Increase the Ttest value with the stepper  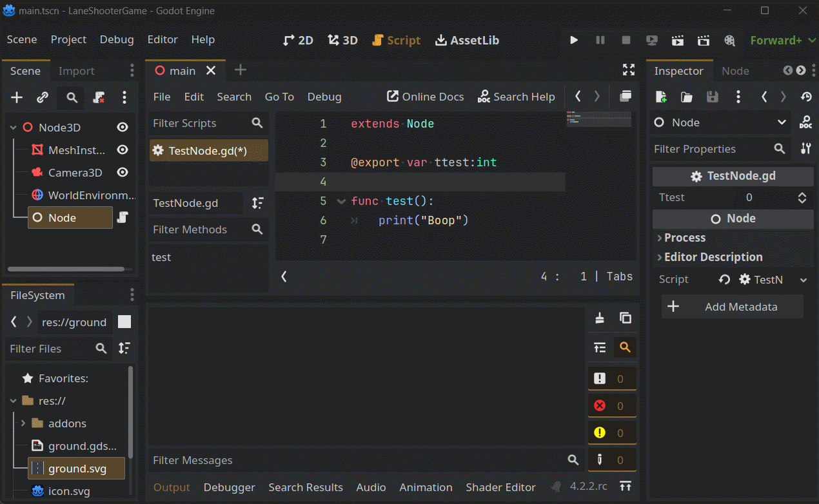802,194
